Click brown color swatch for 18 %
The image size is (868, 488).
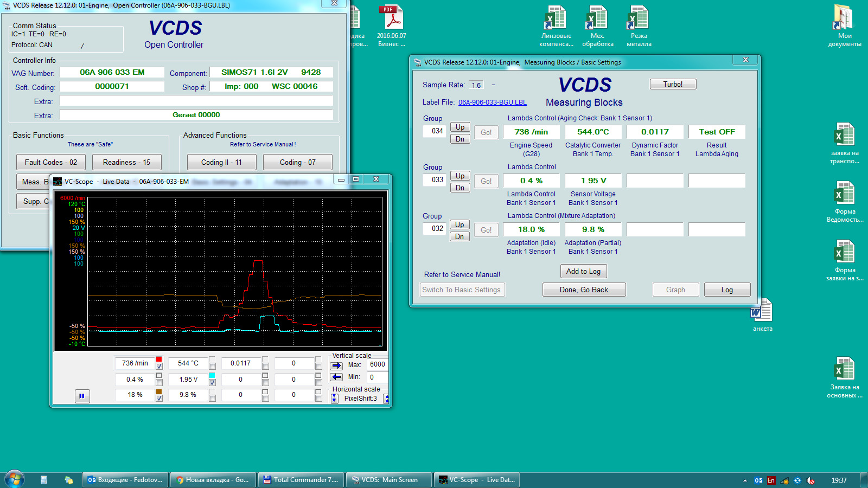[x=159, y=391]
